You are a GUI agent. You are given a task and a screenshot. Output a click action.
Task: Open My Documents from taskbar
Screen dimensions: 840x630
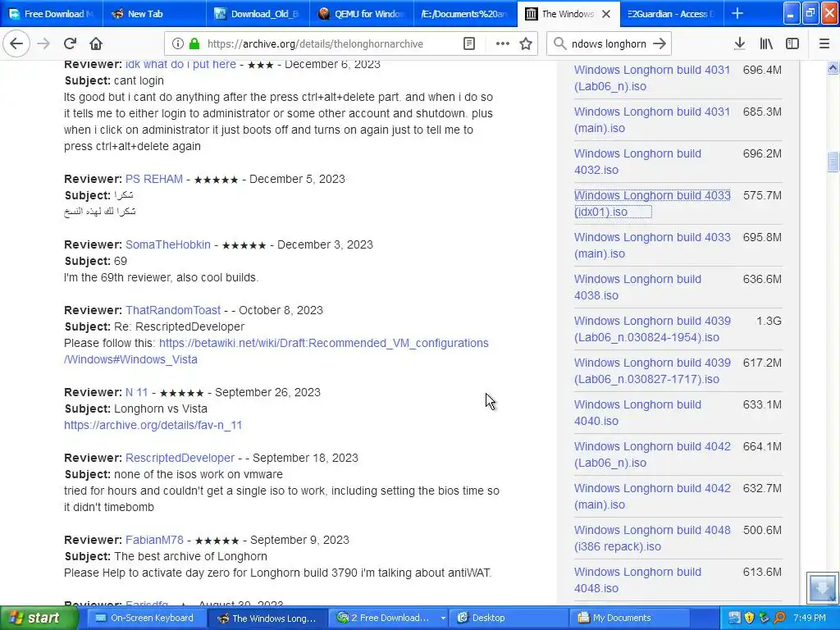click(628, 618)
